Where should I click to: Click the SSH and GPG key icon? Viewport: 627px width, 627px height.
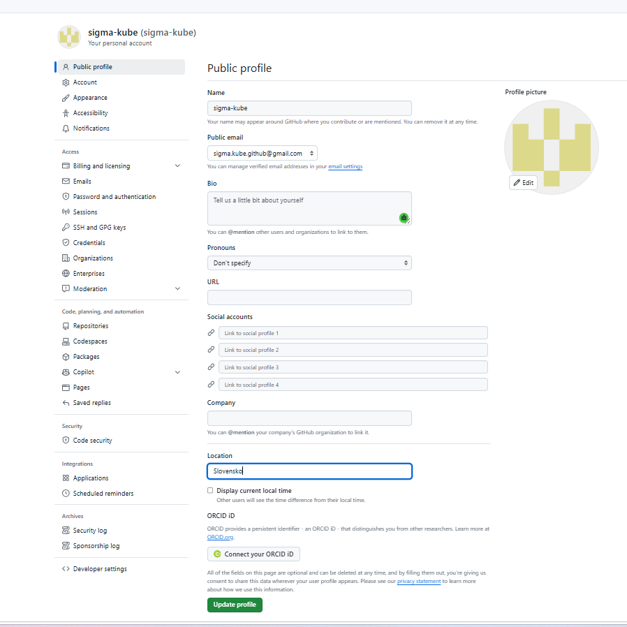coord(66,227)
